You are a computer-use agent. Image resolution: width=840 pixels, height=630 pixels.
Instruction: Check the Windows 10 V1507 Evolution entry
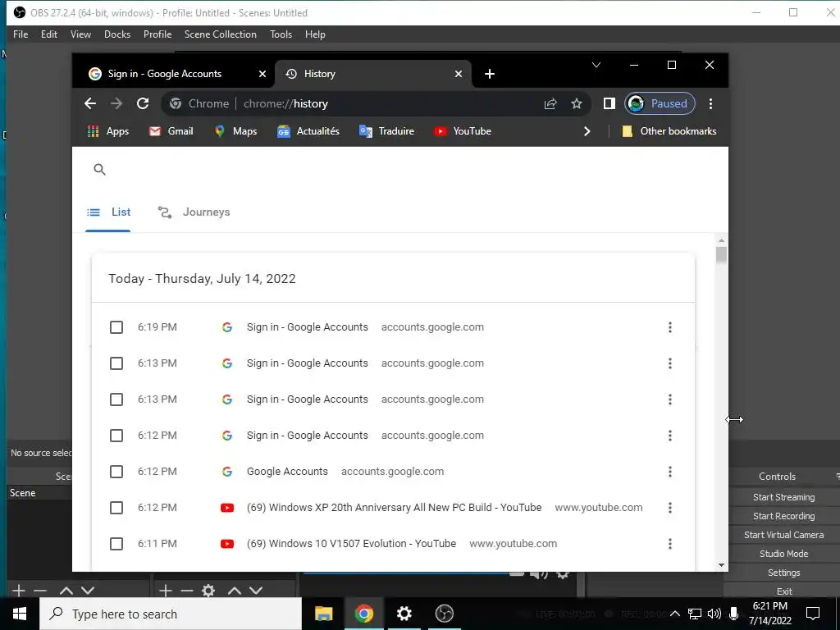[x=116, y=544]
